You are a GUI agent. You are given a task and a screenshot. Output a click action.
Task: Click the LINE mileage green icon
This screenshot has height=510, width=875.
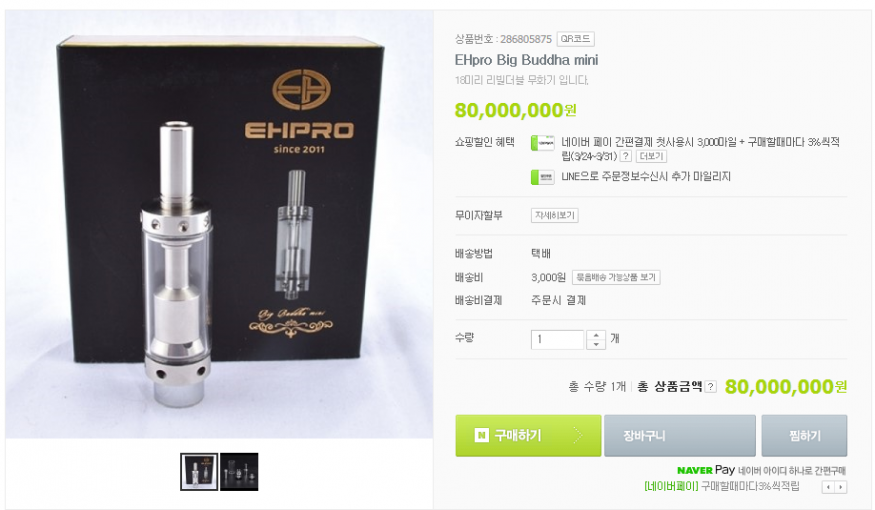pos(542,177)
